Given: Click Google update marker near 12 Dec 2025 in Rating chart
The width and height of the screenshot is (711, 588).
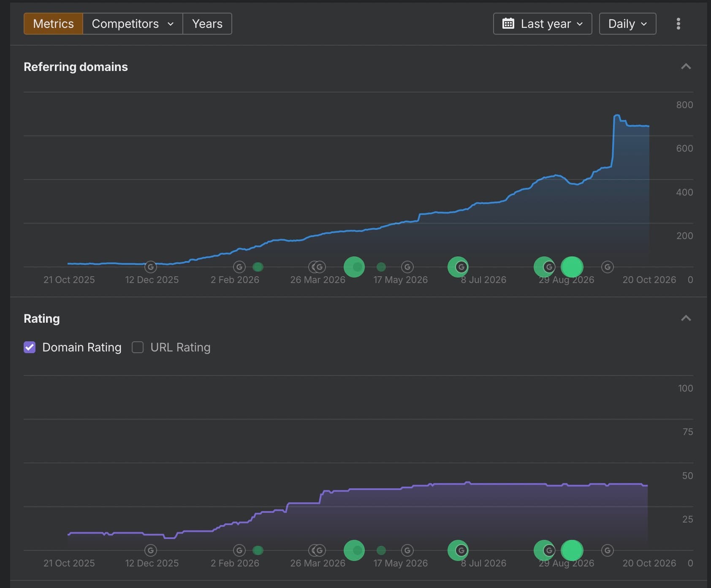Looking at the screenshot, I should [x=151, y=550].
